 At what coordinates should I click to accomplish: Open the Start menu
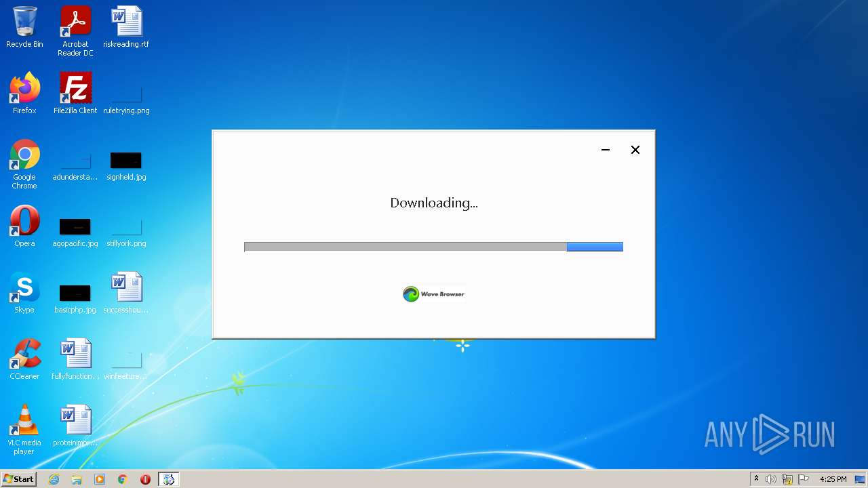click(19, 479)
